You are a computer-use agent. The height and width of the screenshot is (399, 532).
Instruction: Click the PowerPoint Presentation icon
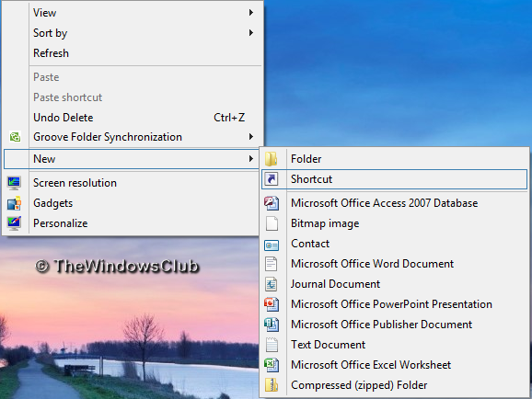click(272, 304)
